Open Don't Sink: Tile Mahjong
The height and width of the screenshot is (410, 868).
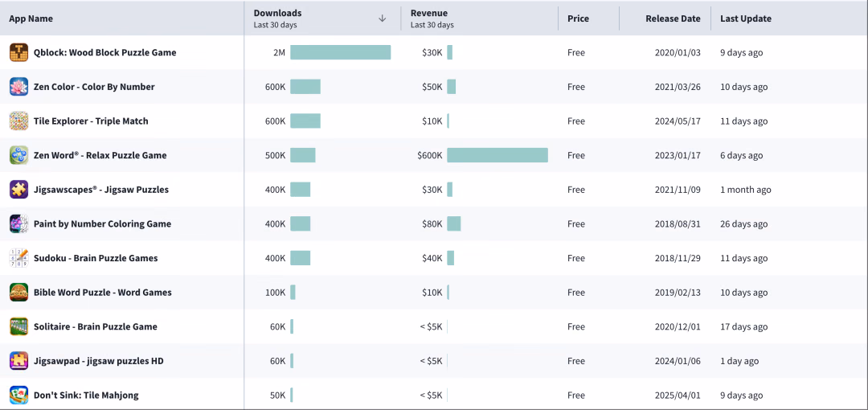point(86,395)
